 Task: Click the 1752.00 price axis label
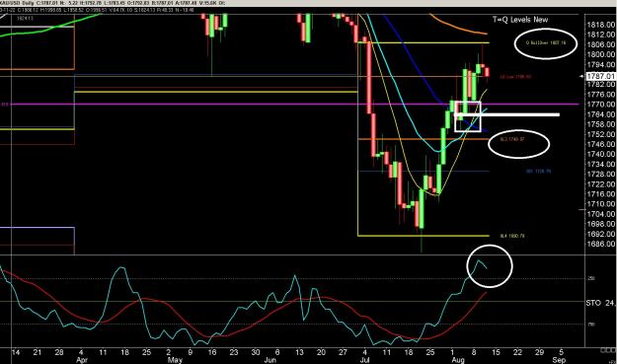click(600, 134)
